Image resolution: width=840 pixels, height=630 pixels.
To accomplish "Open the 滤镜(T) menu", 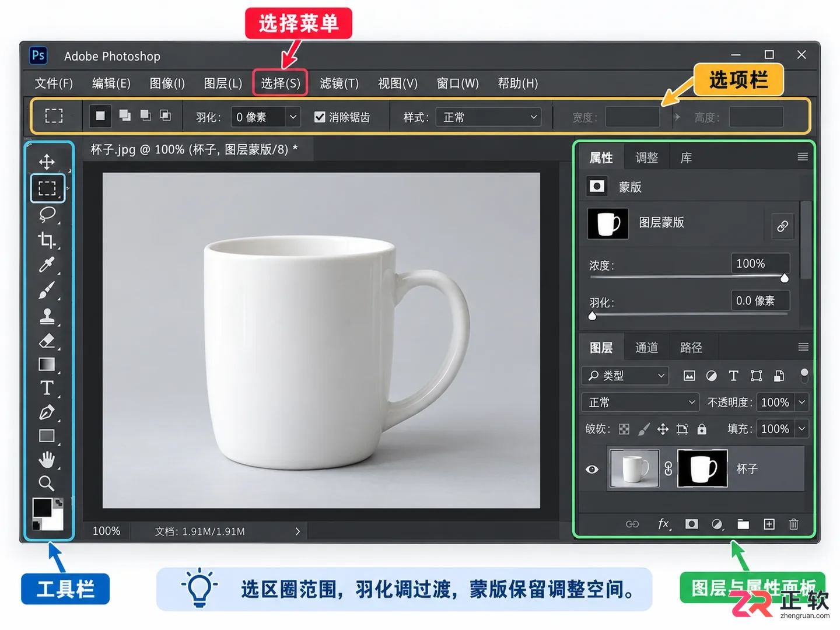I will pos(339,83).
